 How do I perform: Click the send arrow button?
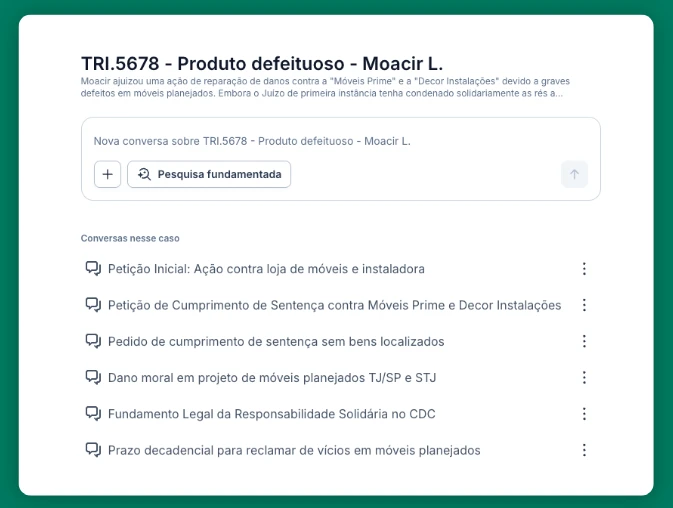(x=574, y=174)
